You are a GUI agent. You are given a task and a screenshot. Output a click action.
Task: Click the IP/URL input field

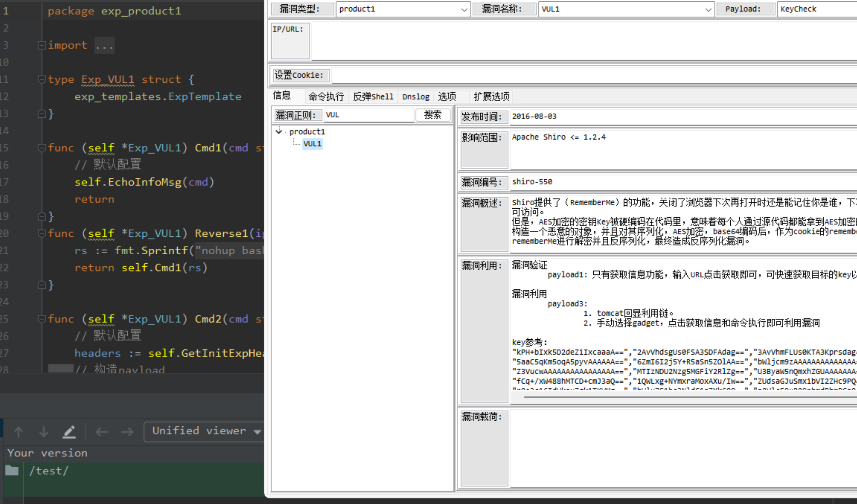(x=578, y=41)
